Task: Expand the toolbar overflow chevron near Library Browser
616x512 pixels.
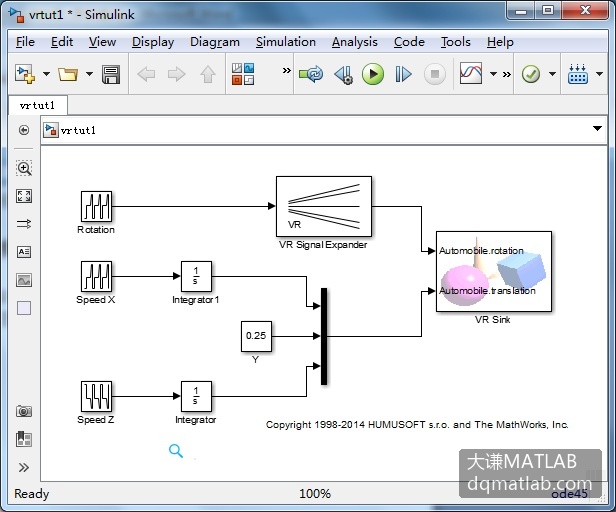Action: [x=287, y=71]
